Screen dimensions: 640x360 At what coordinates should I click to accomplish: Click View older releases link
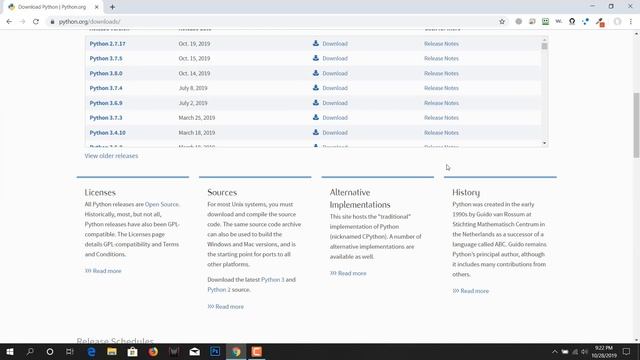pyautogui.click(x=111, y=156)
